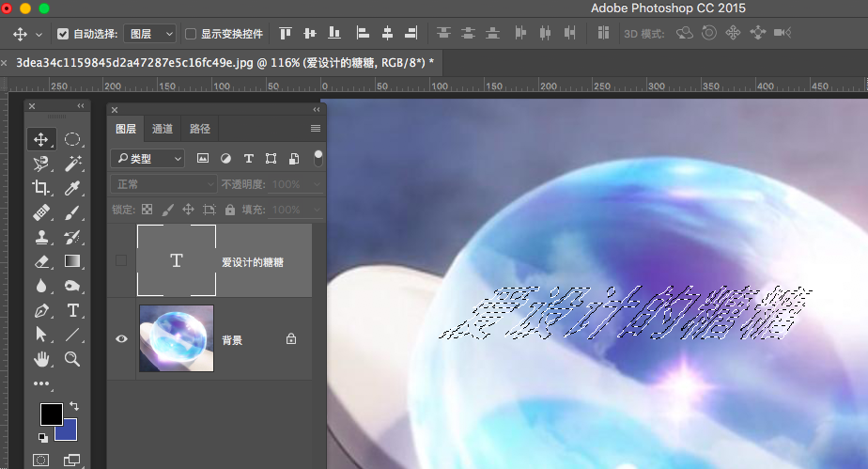The height and width of the screenshot is (469, 868).
Task: Choose the Brush tool
Action: coord(72,212)
